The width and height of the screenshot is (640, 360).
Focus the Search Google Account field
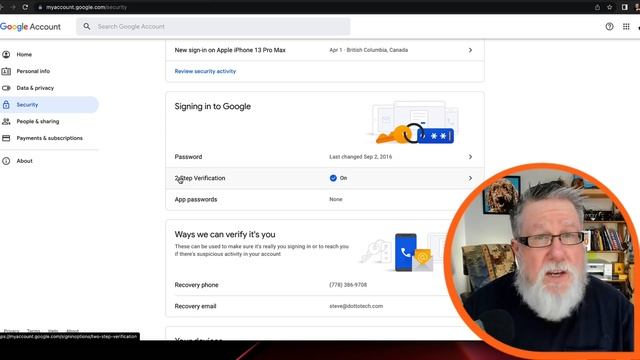click(213, 27)
